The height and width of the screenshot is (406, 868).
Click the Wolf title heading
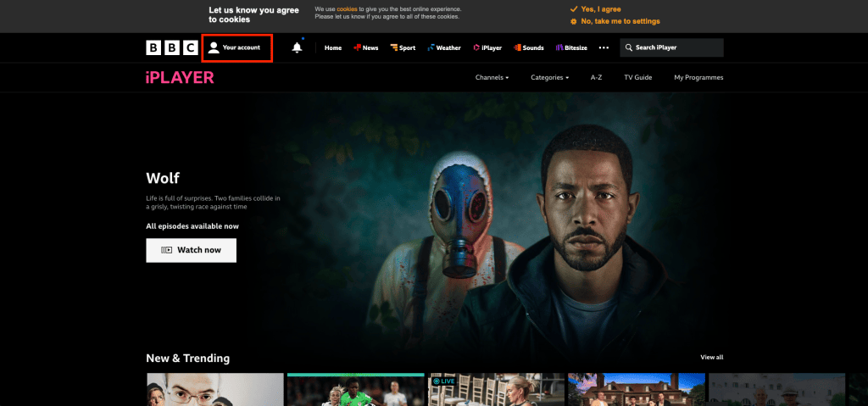163,178
